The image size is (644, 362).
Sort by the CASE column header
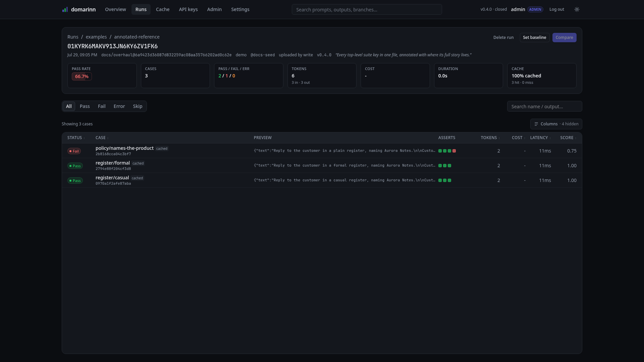tap(102, 138)
